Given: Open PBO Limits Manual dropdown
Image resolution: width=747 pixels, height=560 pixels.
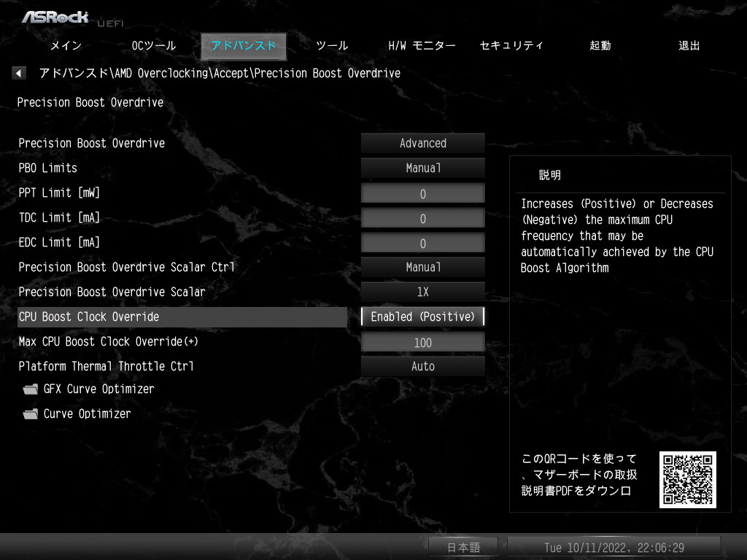Looking at the screenshot, I should click(x=422, y=168).
